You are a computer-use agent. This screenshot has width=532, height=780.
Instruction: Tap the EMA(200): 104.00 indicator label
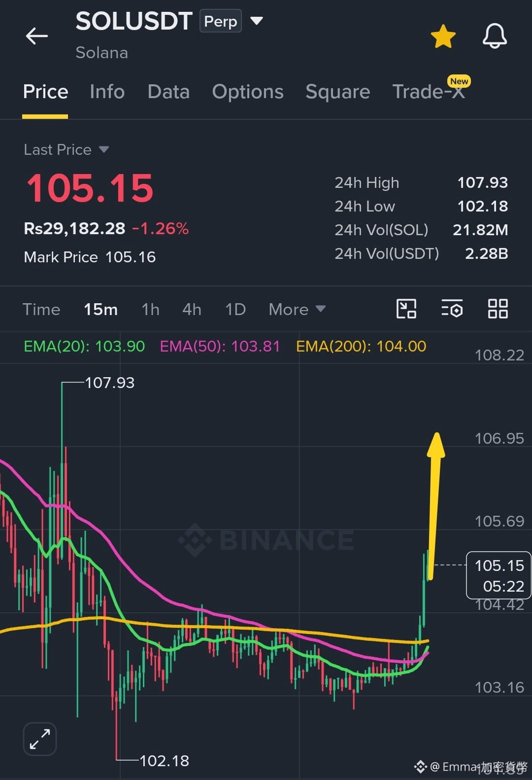tap(361, 346)
